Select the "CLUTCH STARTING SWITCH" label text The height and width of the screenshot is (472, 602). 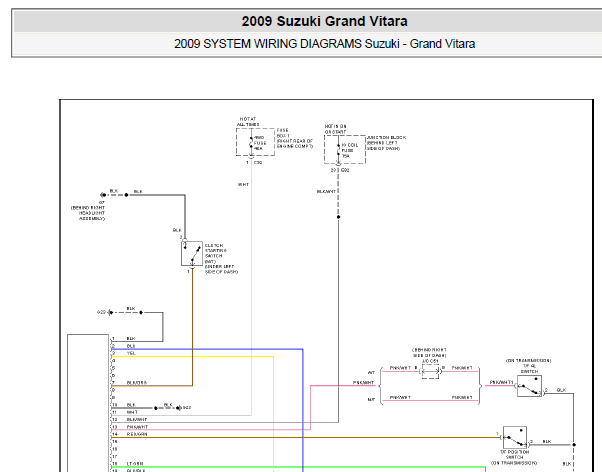tap(214, 250)
